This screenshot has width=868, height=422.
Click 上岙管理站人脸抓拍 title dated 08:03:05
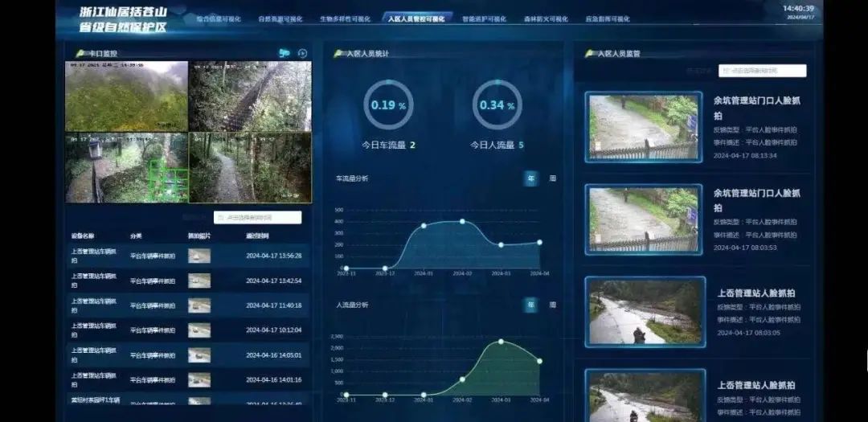pos(756,293)
